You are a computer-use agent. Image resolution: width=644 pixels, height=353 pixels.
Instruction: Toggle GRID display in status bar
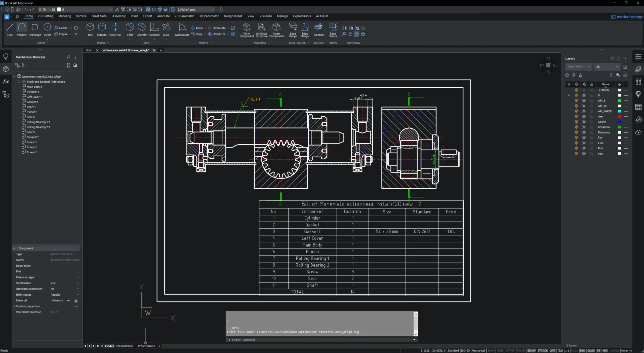(x=500, y=350)
